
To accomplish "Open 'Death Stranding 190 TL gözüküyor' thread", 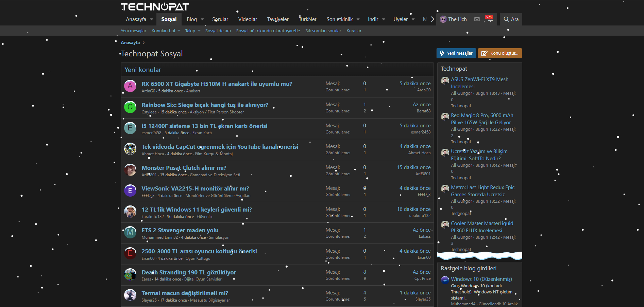I will (189, 272).
